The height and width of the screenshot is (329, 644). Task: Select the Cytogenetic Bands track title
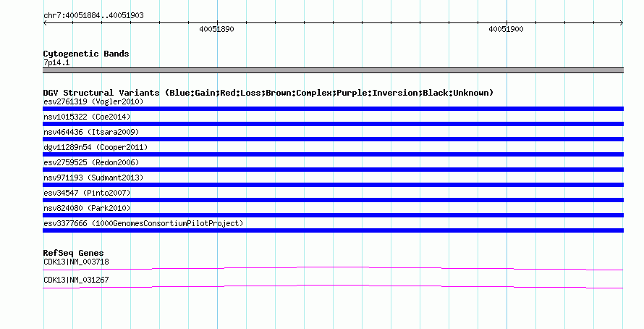(86, 54)
